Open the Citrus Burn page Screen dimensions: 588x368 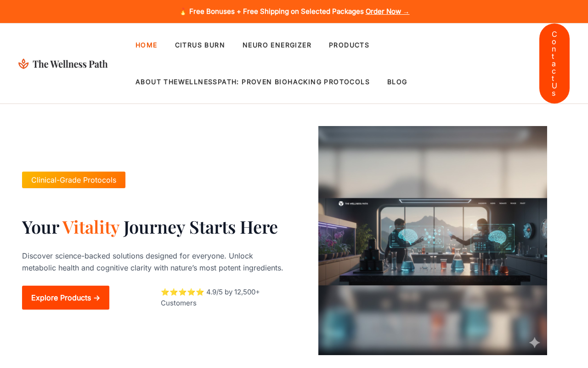point(200,45)
